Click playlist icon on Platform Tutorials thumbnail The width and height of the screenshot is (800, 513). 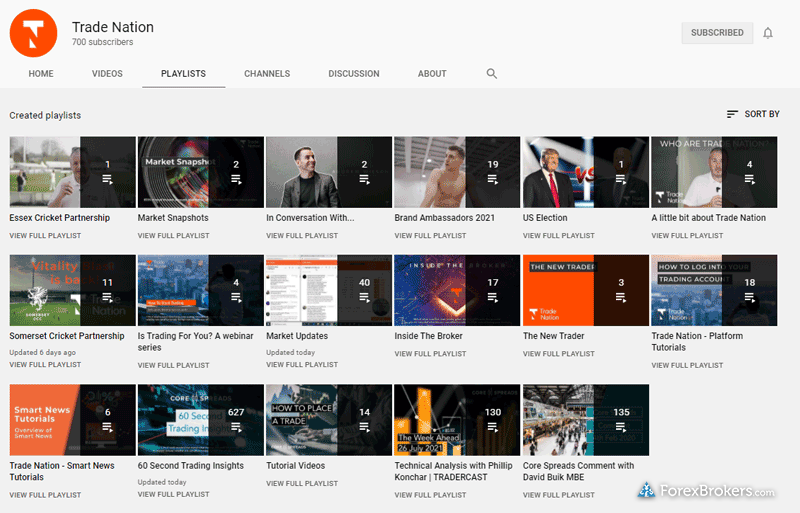[x=749, y=297]
